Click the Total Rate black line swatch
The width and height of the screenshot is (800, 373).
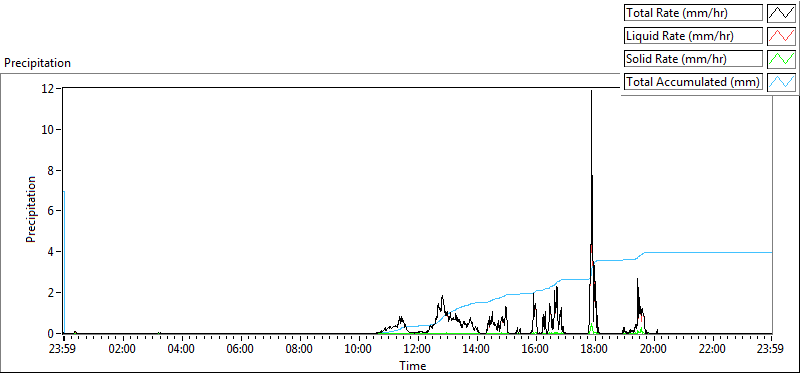[782, 13]
